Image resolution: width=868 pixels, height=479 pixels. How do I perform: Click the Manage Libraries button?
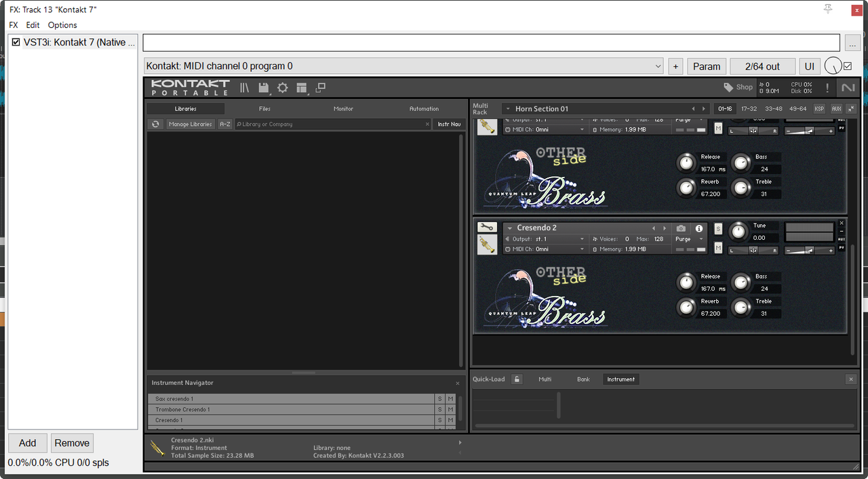191,124
